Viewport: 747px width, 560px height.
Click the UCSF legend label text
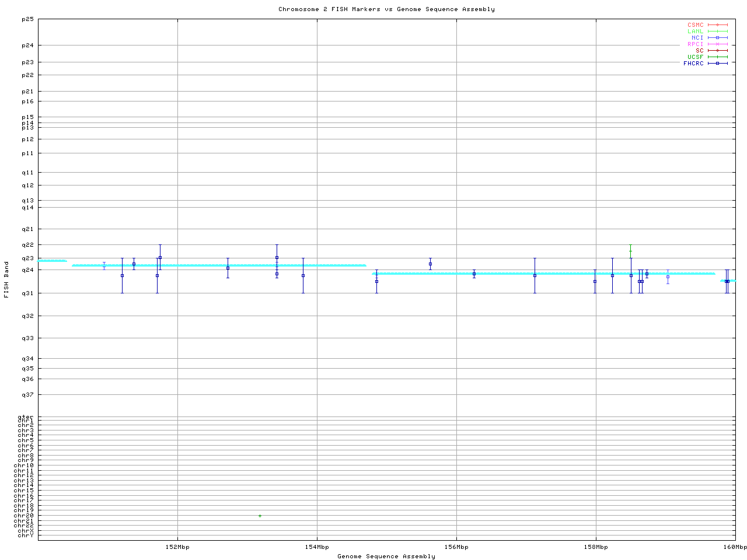[695, 57]
